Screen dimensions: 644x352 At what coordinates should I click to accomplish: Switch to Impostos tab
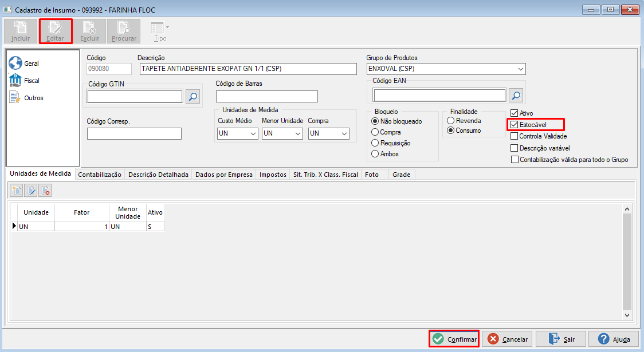coord(273,175)
